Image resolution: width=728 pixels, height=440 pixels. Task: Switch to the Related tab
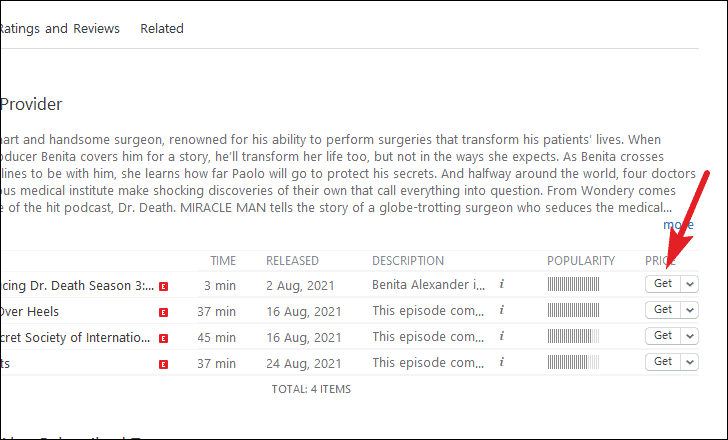click(162, 29)
